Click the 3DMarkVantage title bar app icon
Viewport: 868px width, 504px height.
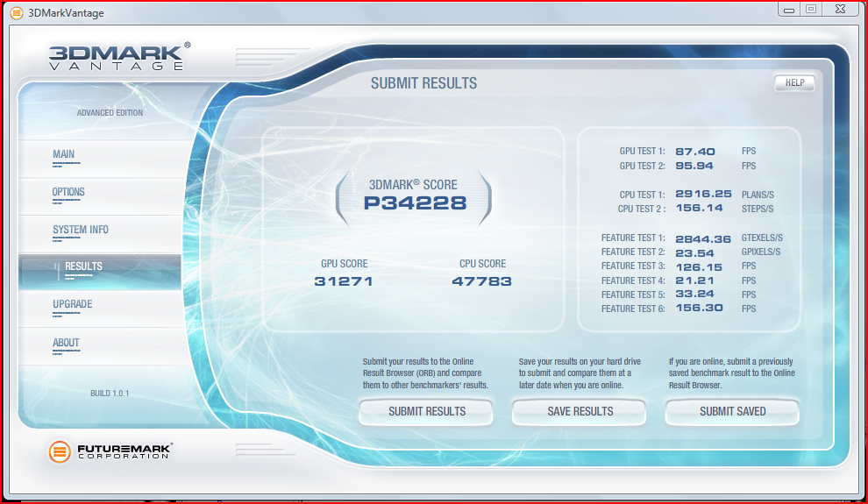[x=17, y=13]
